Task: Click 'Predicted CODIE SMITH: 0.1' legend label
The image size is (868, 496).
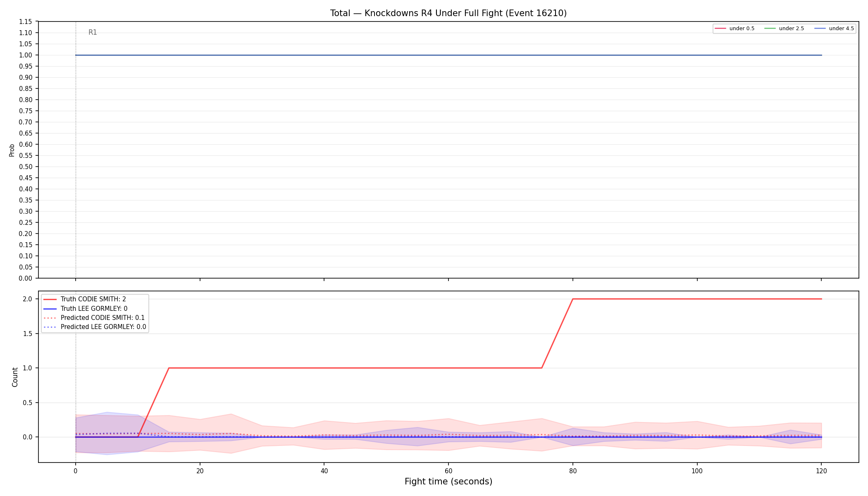Action: click(103, 318)
